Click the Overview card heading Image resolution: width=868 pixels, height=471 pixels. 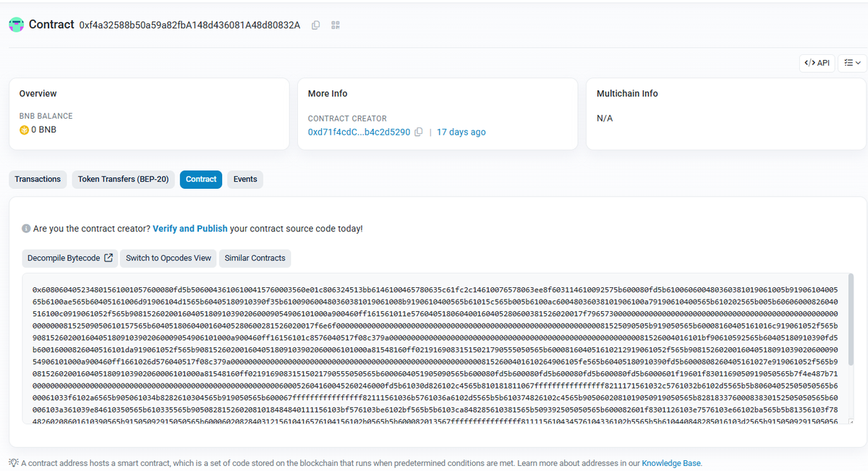click(x=38, y=93)
